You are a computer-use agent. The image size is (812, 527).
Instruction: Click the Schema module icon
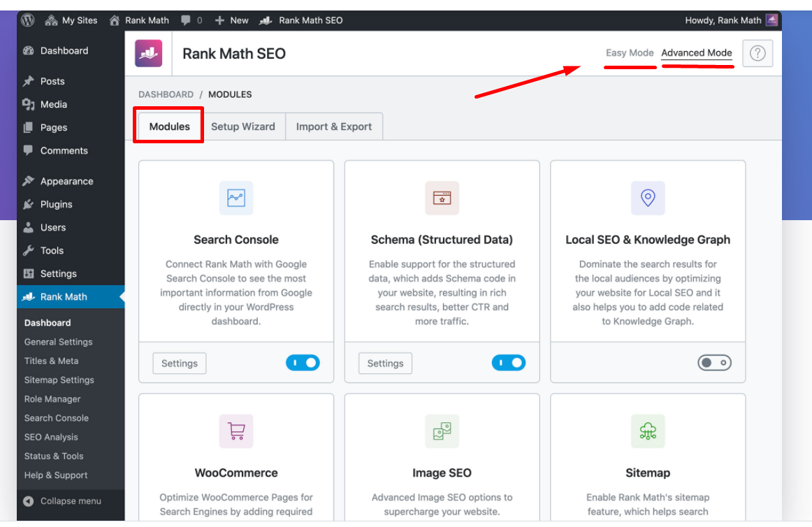(442, 198)
